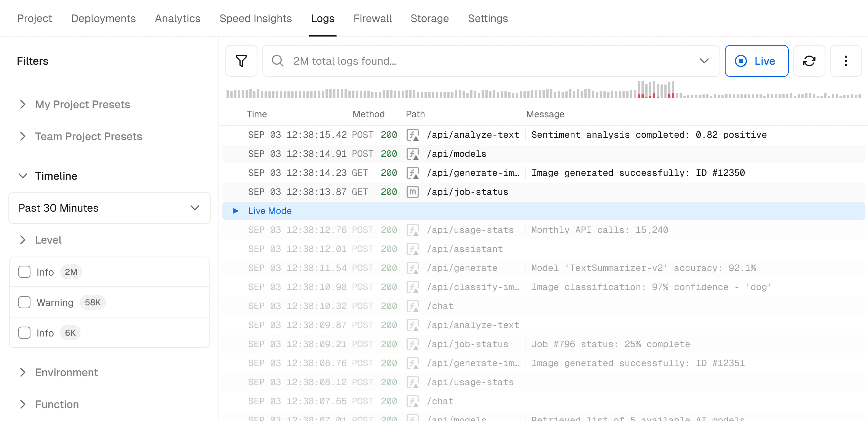The width and height of the screenshot is (868, 421).
Task: Expand the Function filter section
Action: pyautogui.click(x=23, y=404)
